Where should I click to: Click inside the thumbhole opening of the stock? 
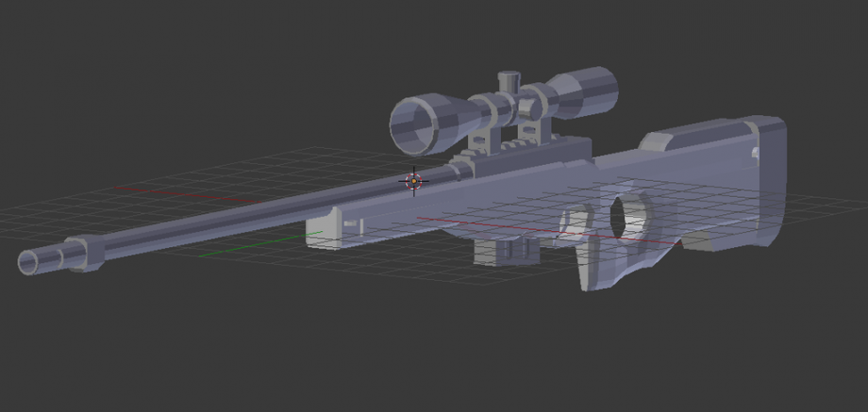tap(627, 215)
